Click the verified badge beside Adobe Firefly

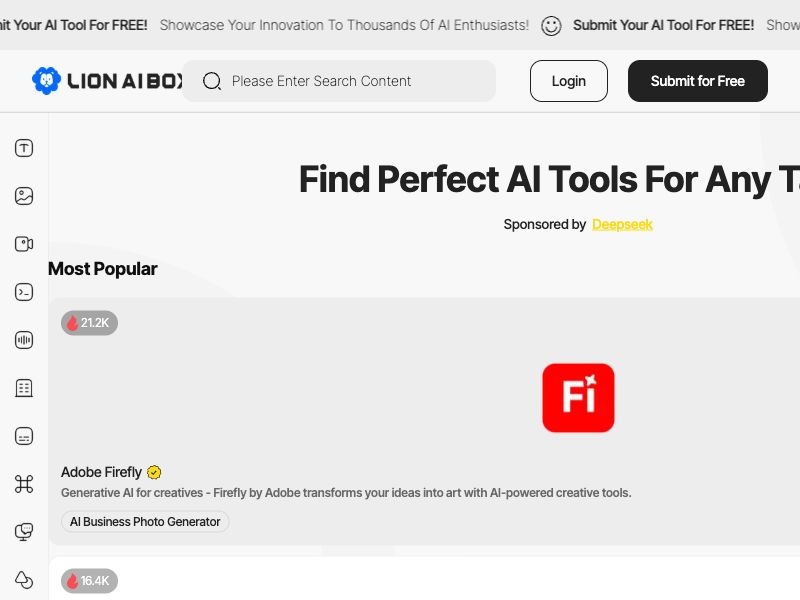(154, 473)
